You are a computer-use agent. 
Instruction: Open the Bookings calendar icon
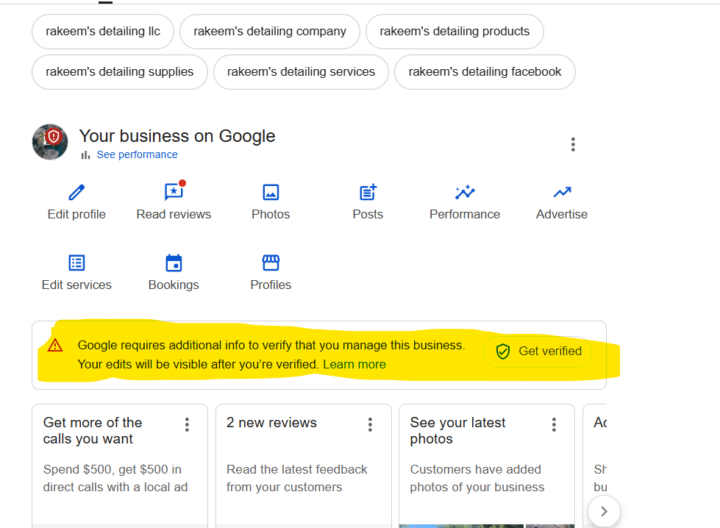(x=174, y=263)
